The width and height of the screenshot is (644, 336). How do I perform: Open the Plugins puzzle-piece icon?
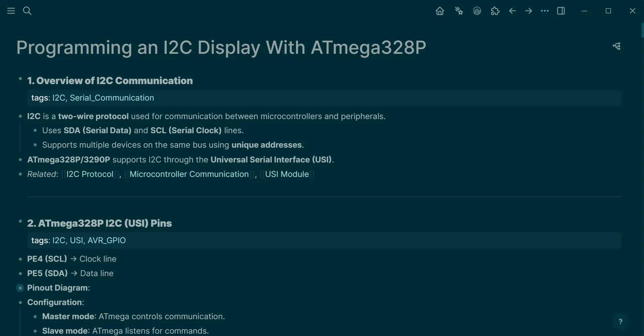click(x=495, y=11)
